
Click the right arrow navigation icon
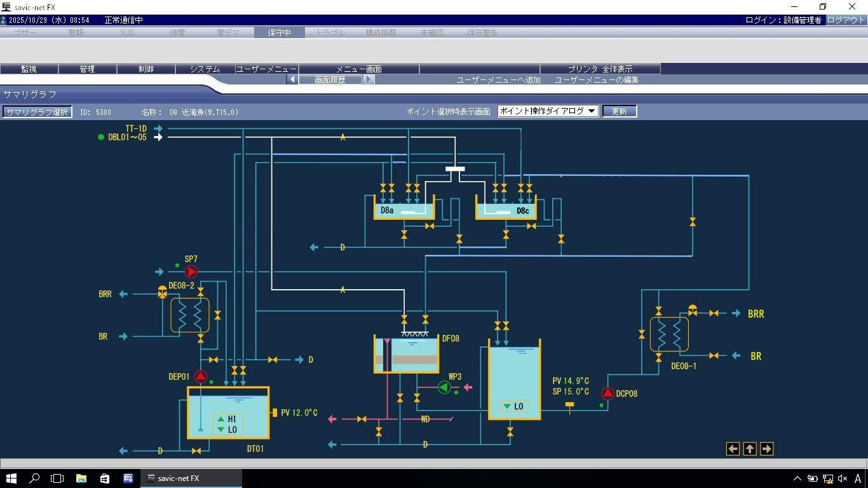click(x=766, y=449)
